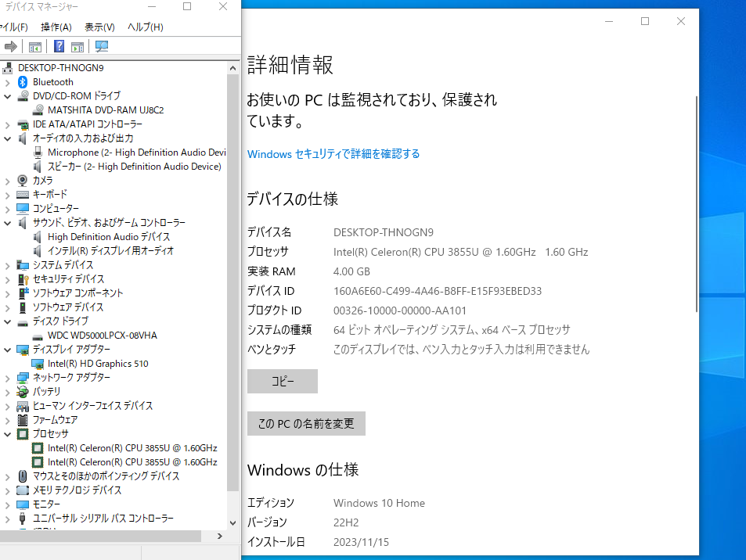Click the Bluetooth category icon
Viewport: 746px width, 560px height.
pyautogui.click(x=23, y=82)
